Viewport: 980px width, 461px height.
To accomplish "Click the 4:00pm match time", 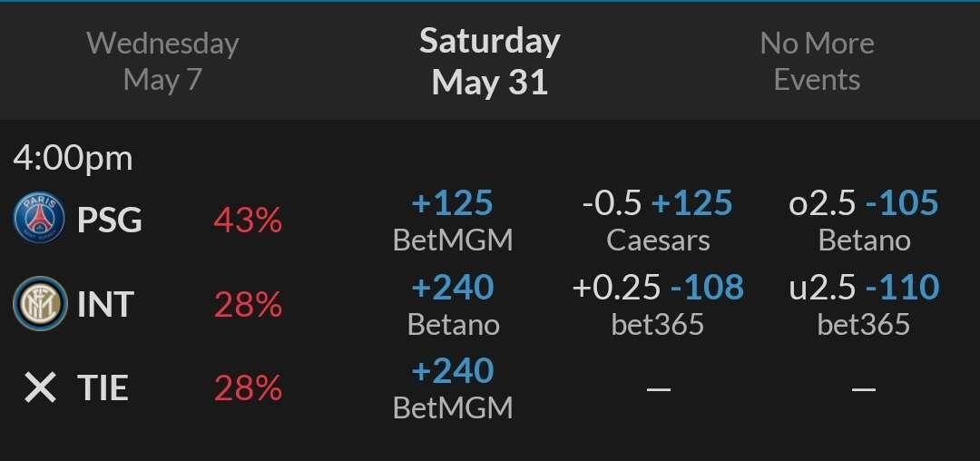I will point(73,160).
